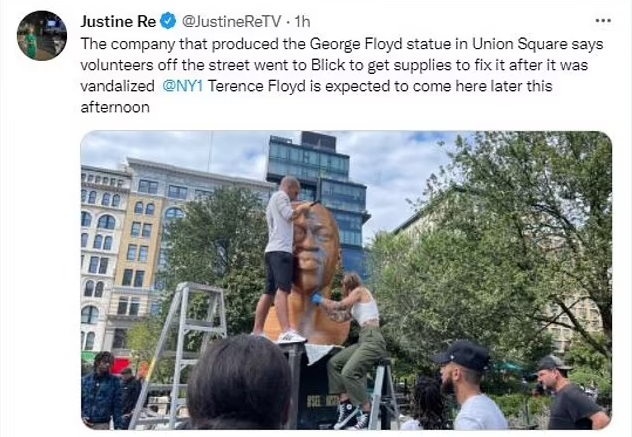Click the man in white shirt on statue
632x437 pixels.
click(282, 258)
